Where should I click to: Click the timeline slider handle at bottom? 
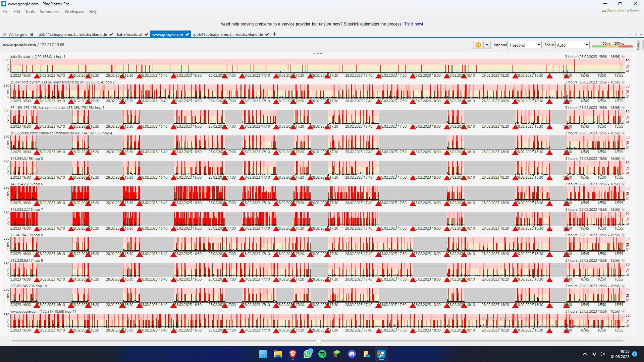tap(319, 341)
